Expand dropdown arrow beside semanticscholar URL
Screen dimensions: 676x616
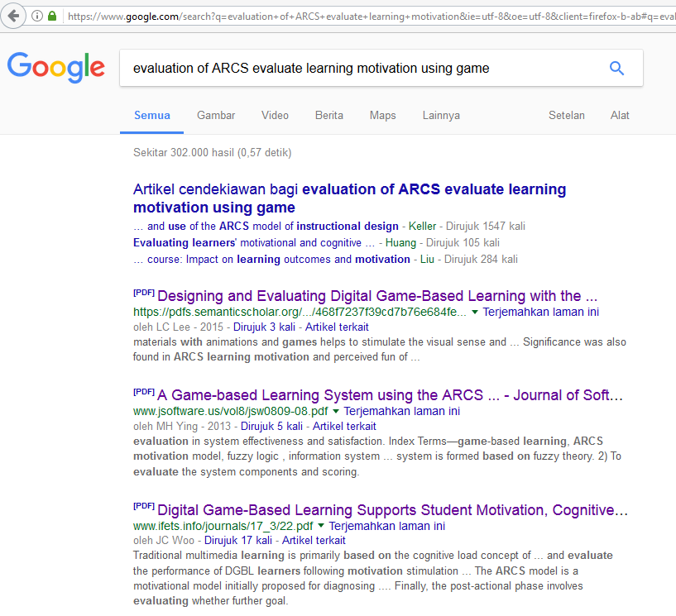[475, 312]
